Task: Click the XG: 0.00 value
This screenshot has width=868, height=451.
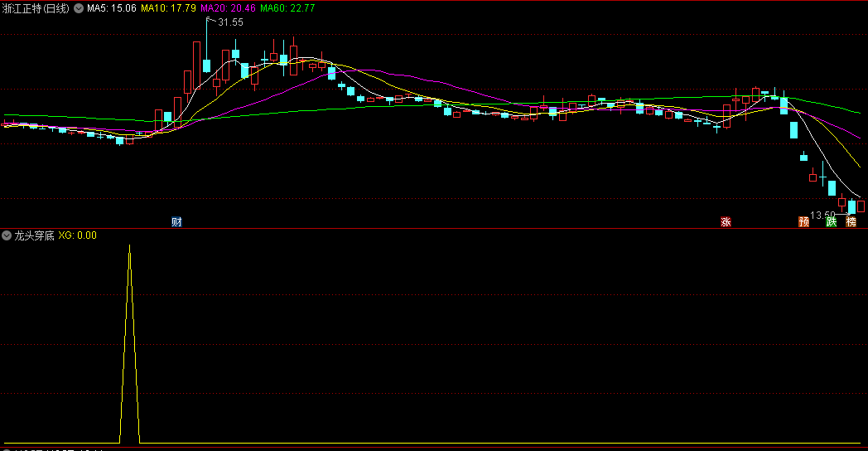Action: tap(78, 235)
